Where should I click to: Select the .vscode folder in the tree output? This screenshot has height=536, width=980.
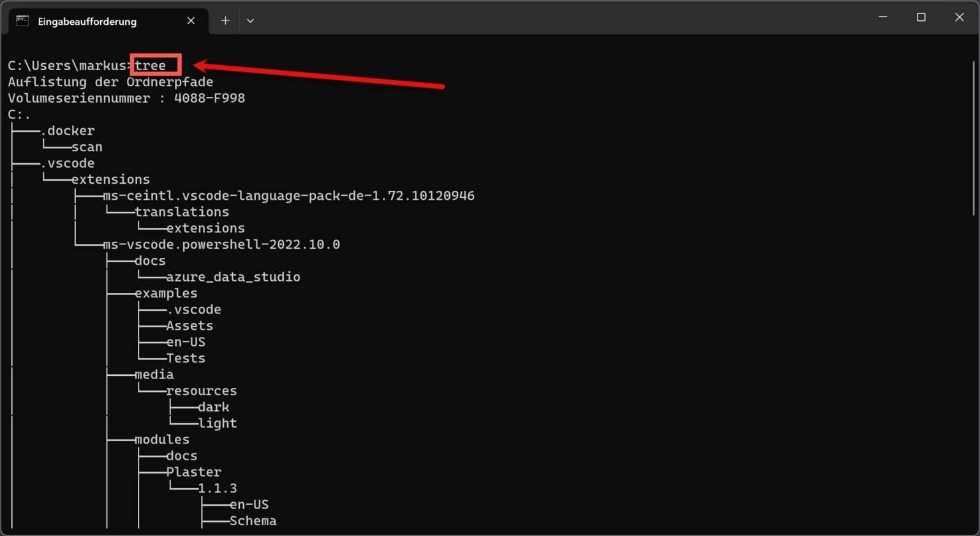68,163
